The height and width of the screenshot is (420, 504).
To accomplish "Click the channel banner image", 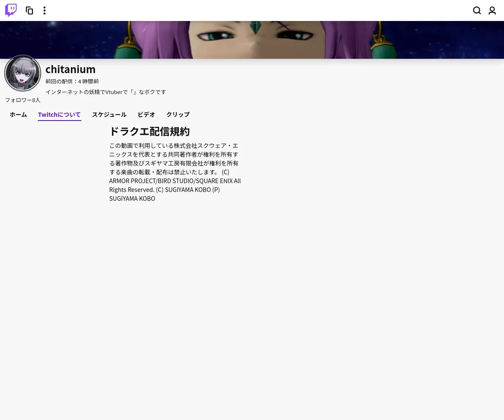I will coord(252,40).
